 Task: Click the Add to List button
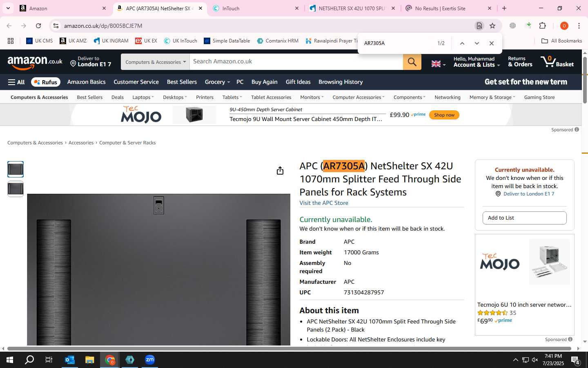(x=524, y=218)
